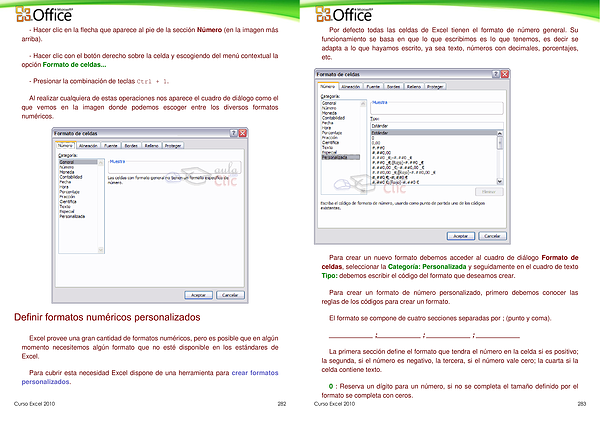600x424 pixels.
Task: Open the Proteger tab in page 282 dialog
Action: (x=173, y=146)
